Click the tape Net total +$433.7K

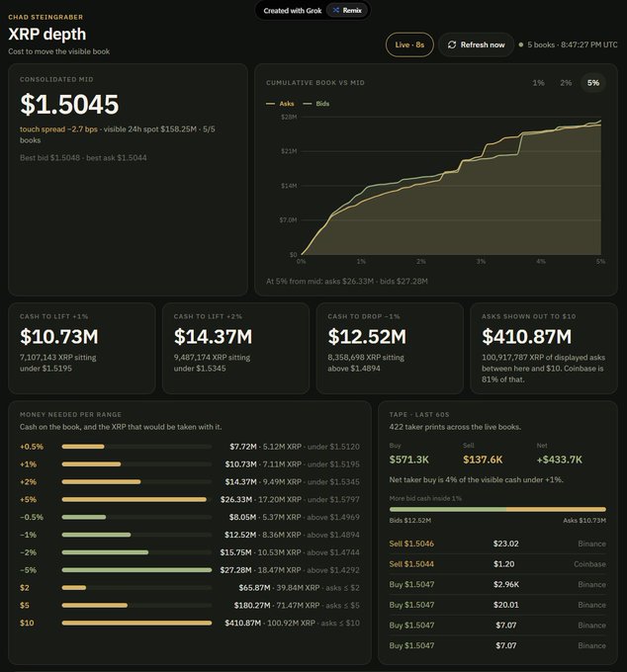point(560,460)
